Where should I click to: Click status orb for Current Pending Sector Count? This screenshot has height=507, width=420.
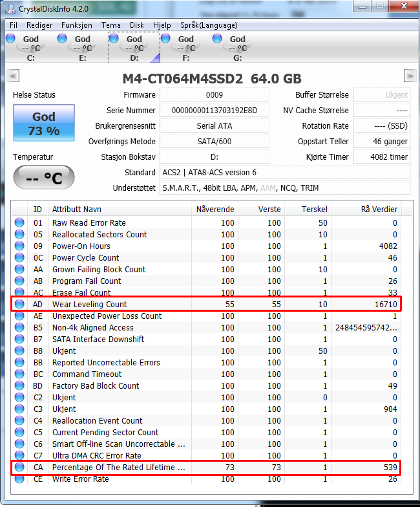click(x=19, y=432)
